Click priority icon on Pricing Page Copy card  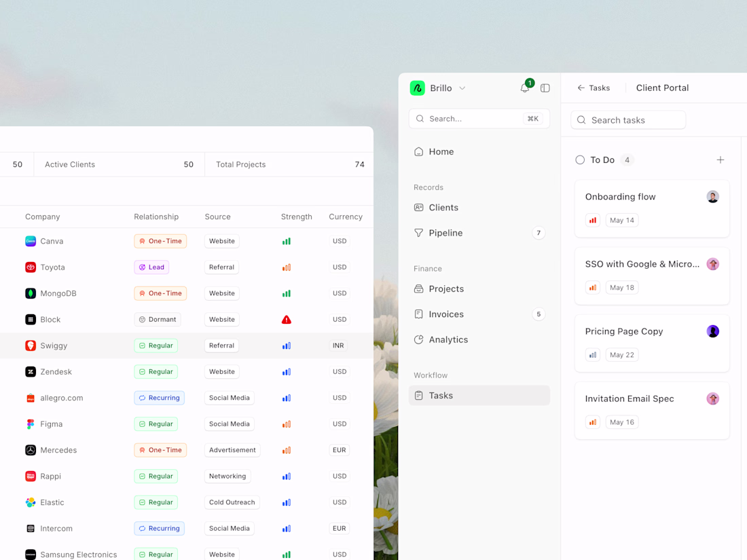tap(593, 355)
